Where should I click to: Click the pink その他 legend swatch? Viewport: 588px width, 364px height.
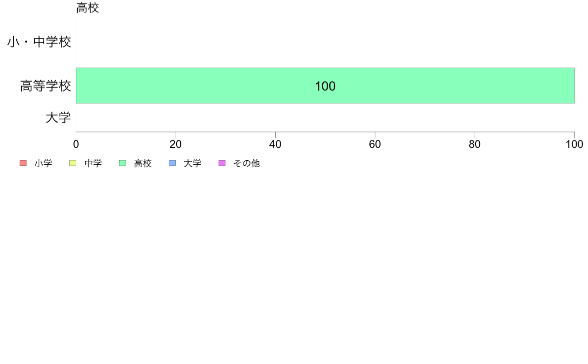coord(222,163)
